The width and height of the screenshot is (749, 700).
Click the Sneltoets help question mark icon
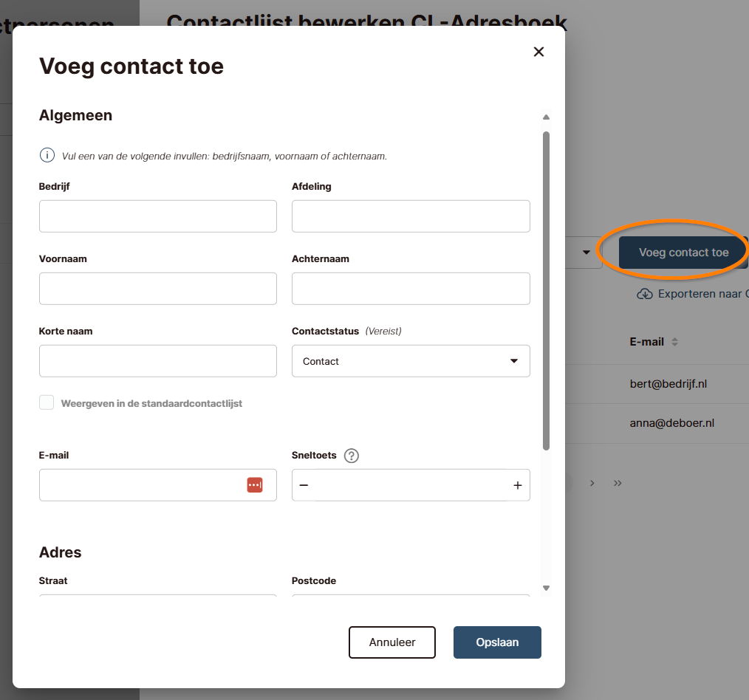click(352, 456)
